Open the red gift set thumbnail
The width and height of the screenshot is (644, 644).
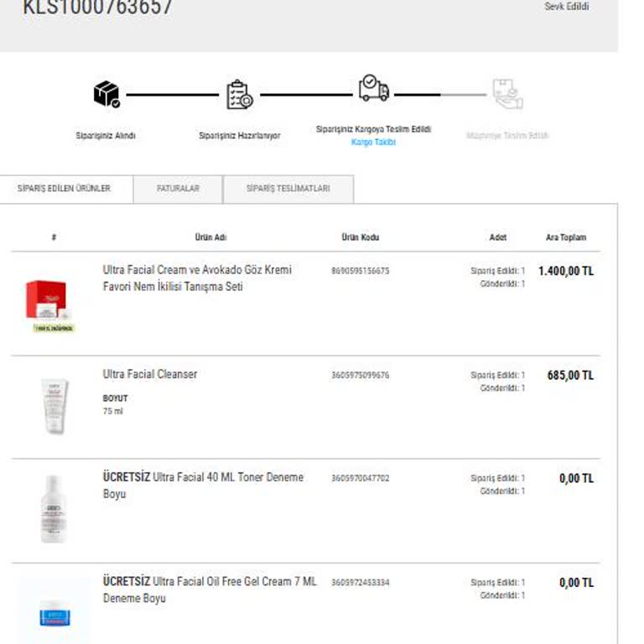tap(46, 304)
